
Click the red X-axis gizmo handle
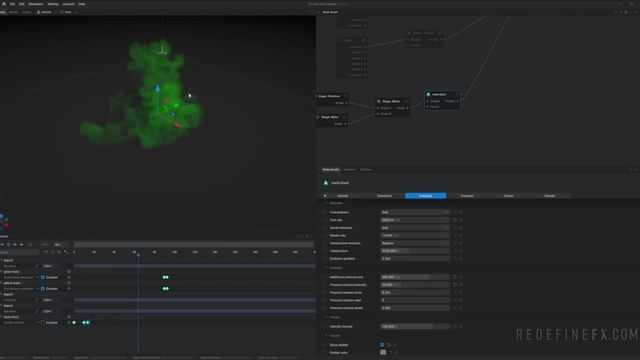177,124
